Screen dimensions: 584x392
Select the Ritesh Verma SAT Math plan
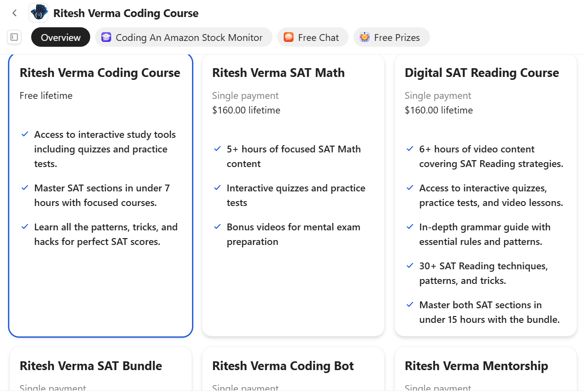point(293,195)
